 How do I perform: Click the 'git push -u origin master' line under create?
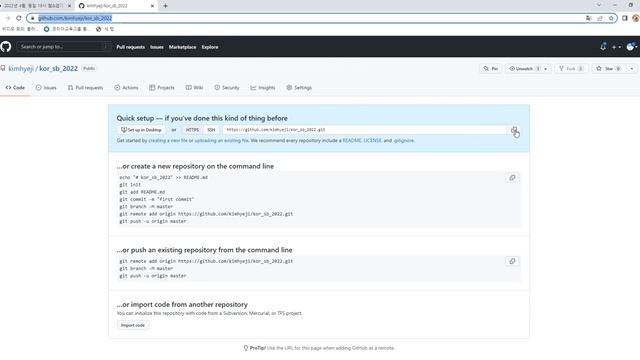[153, 221]
